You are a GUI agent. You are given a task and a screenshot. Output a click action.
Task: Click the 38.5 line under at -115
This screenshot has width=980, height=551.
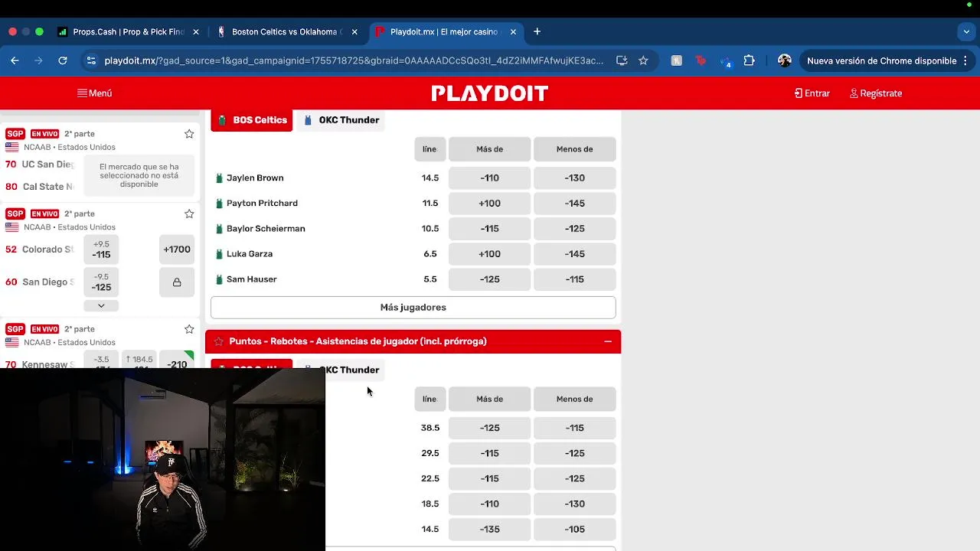pos(574,428)
